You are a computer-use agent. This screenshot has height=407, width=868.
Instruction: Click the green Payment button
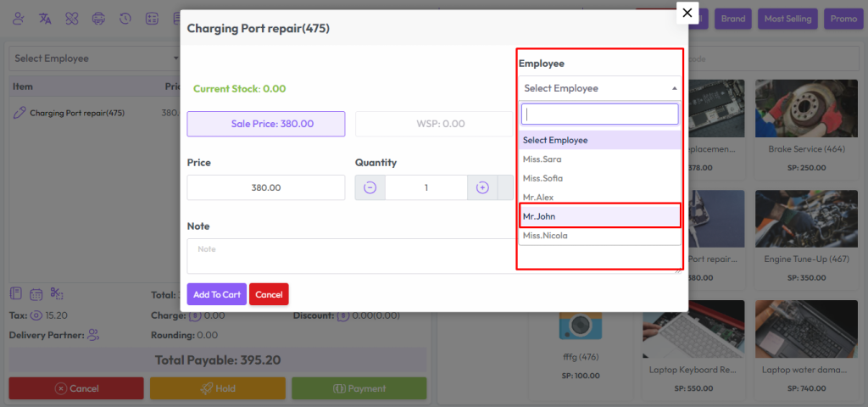359,388
